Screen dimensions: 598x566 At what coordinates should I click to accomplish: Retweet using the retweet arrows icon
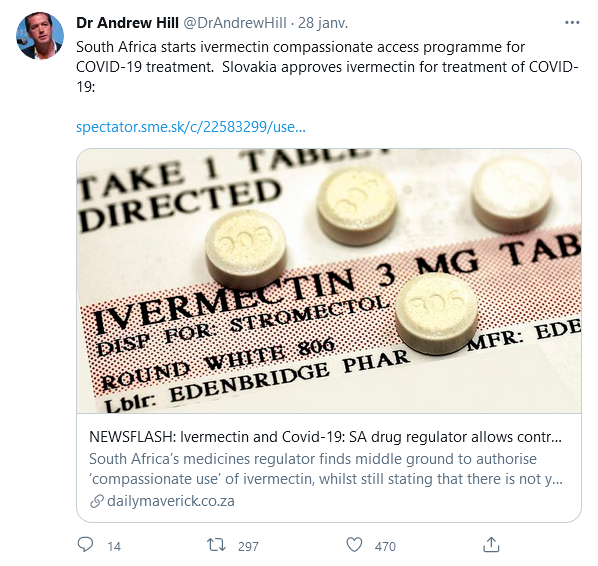[x=216, y=545]
